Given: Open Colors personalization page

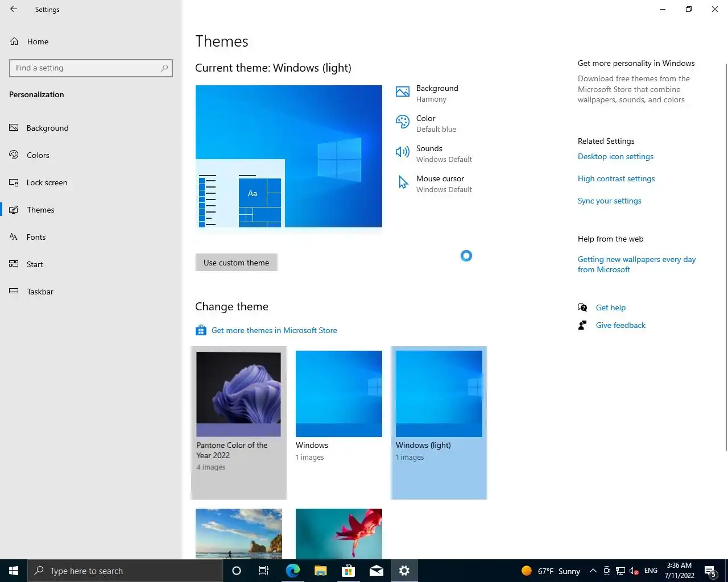Looking at the screenshot, I should pyautogui.click(x=91, y=155).
